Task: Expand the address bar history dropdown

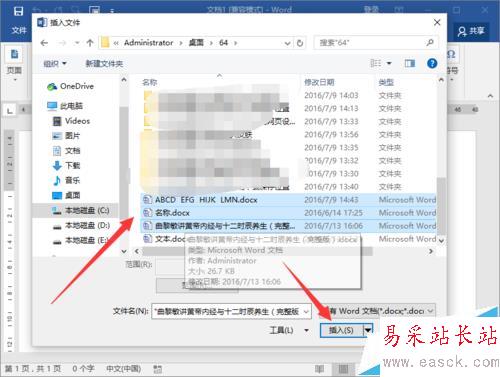Action: 287,43
